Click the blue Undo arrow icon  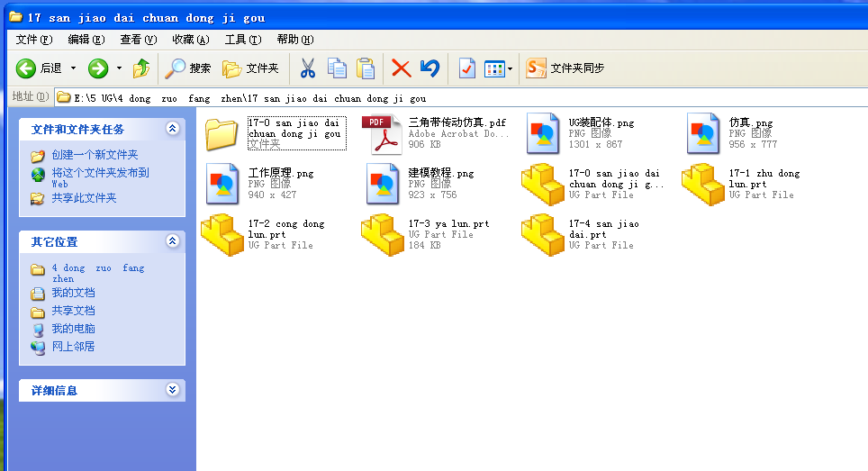tap(429, 68)
